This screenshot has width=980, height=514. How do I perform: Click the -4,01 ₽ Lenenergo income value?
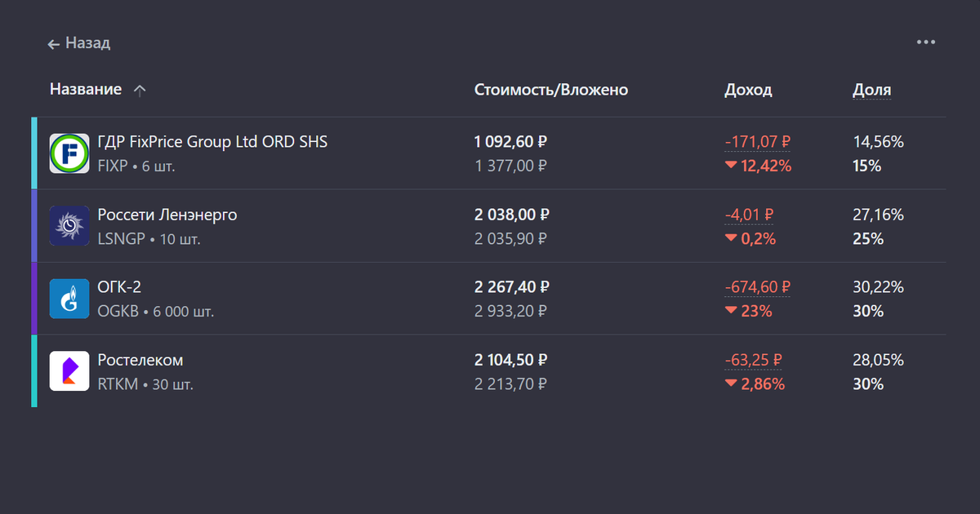[x=749, y=215]
